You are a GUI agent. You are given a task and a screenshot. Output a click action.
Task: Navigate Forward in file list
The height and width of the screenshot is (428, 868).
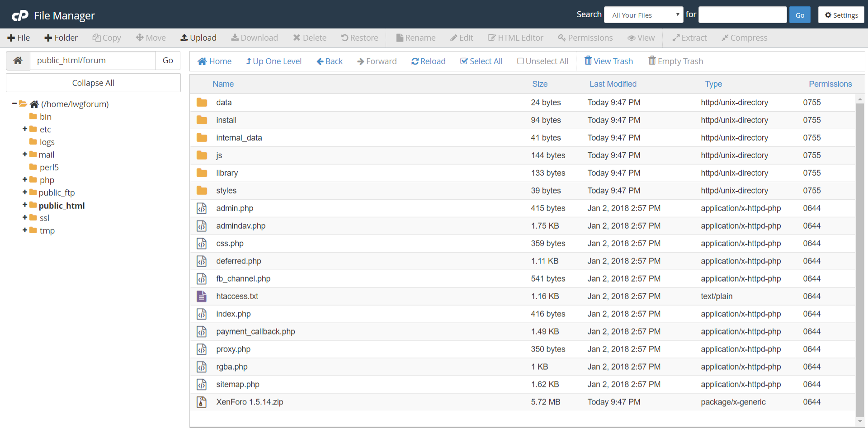tap(377, 61)
